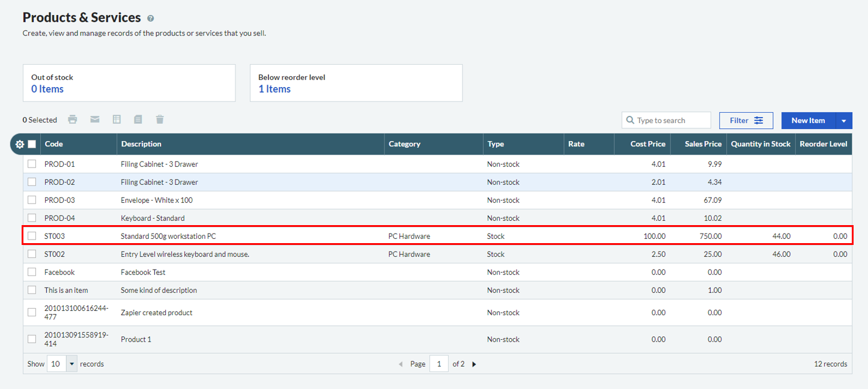
Task: Click the spreadsheet export icon
Action: [117, 119]
